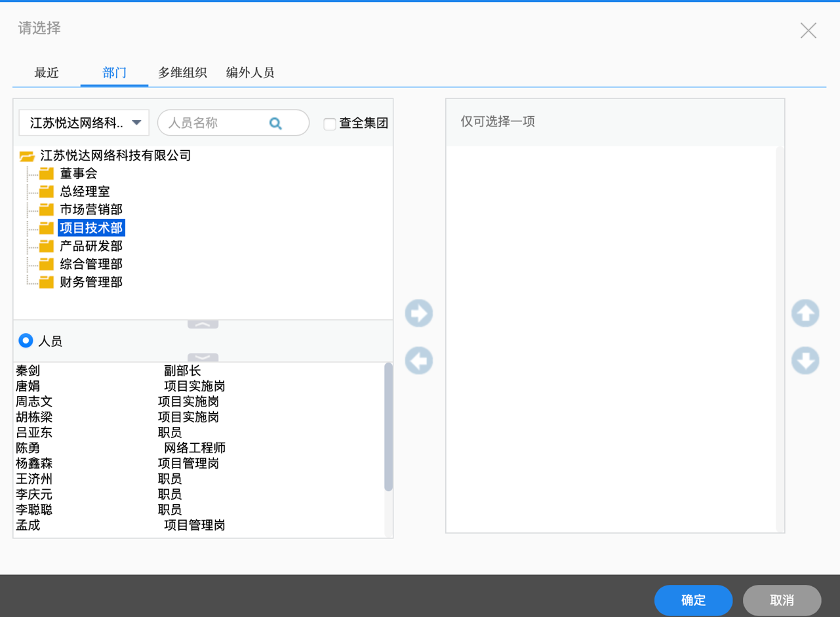The height and width of the screenshot is (617, 840).
Task: Select 陈勇 in the personnel list
Action: pos(28,448)
